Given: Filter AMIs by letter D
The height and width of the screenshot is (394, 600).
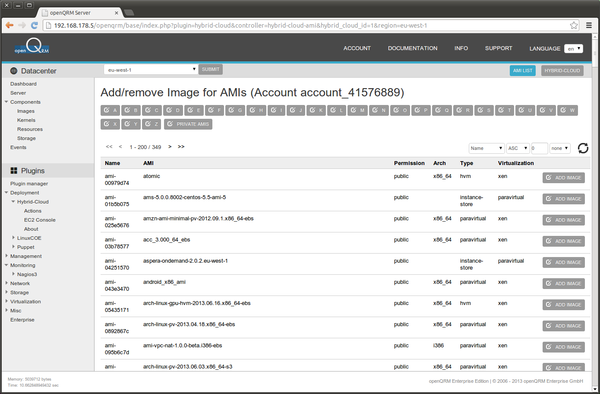Looking at the screenshot, I should point(173,111).
